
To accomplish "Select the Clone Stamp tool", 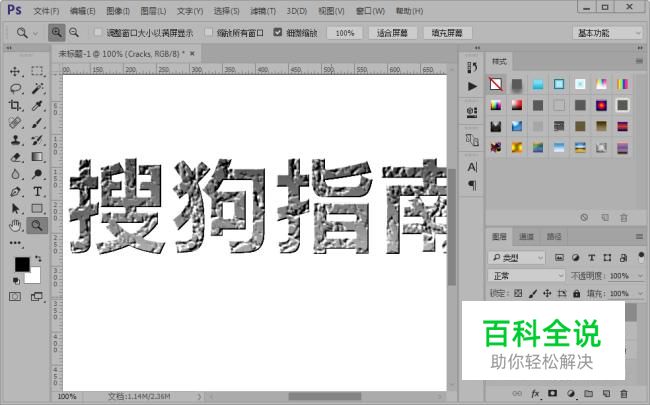I will click(15, 140).
